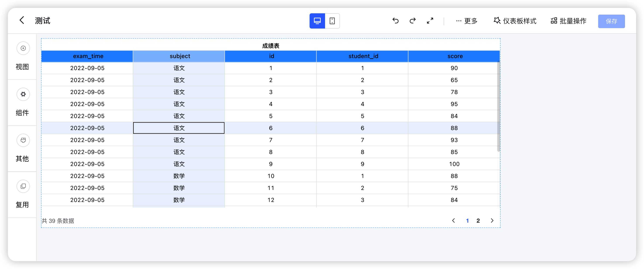
Task: Select 语文 subject cell in id 6 row
Action: click(179, 128)
